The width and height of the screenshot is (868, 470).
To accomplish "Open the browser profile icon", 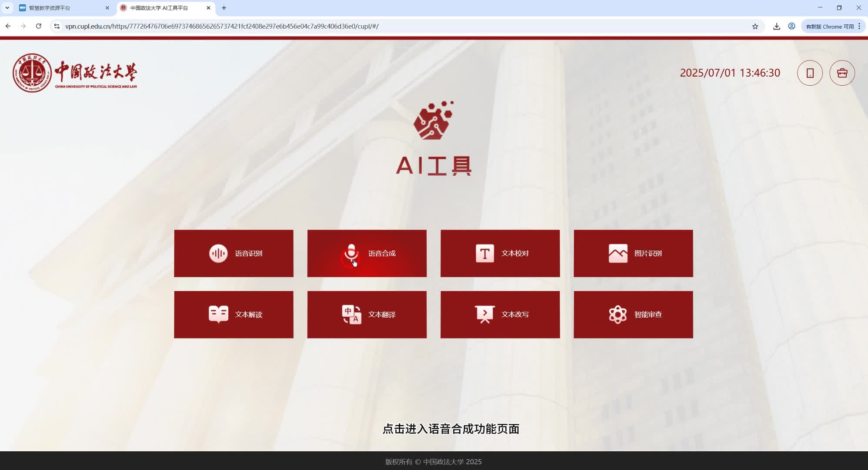I will pyautogui.click(x=791, y=26).
